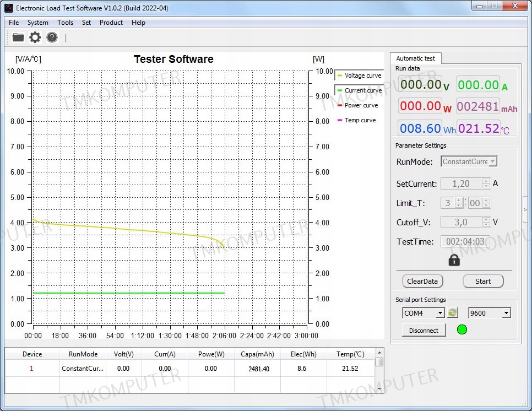
Task: Click the Temp curve magenta color swatch
Action: pos(339,120)
